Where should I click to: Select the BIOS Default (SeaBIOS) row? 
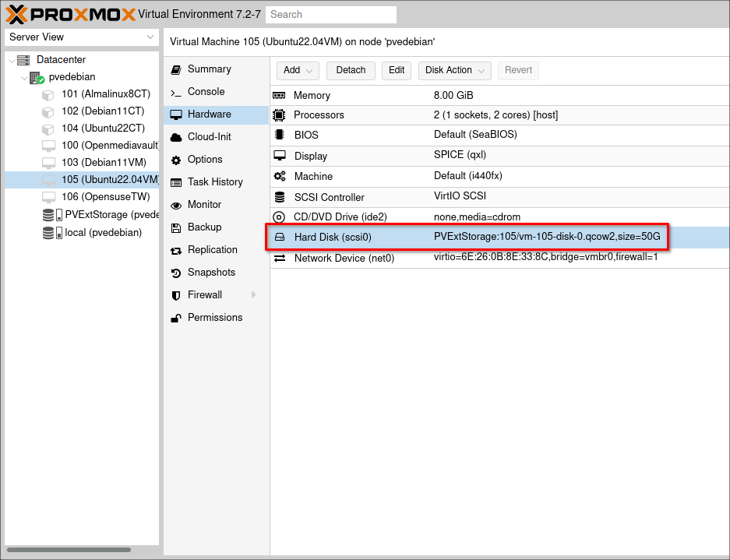[500, 135]
